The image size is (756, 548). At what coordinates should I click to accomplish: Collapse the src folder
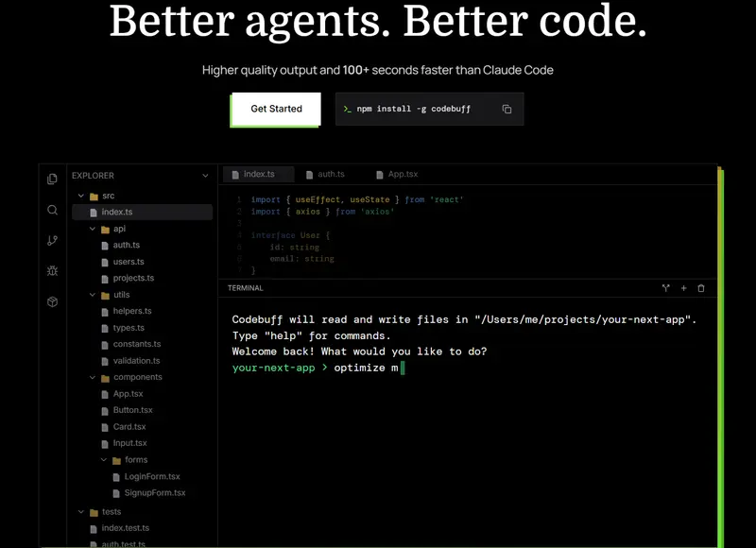pyautogui.click(x=81, y=196)
